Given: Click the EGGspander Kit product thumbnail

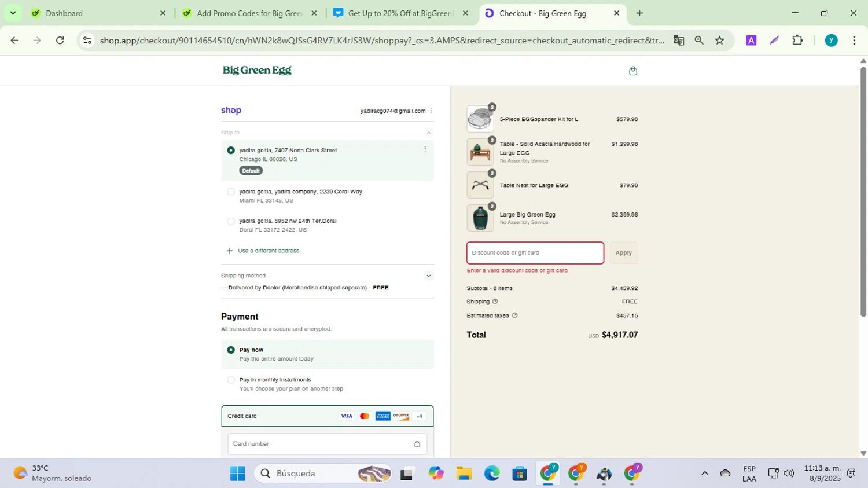Looking at the screenshot, I should (x=480, y=119).
